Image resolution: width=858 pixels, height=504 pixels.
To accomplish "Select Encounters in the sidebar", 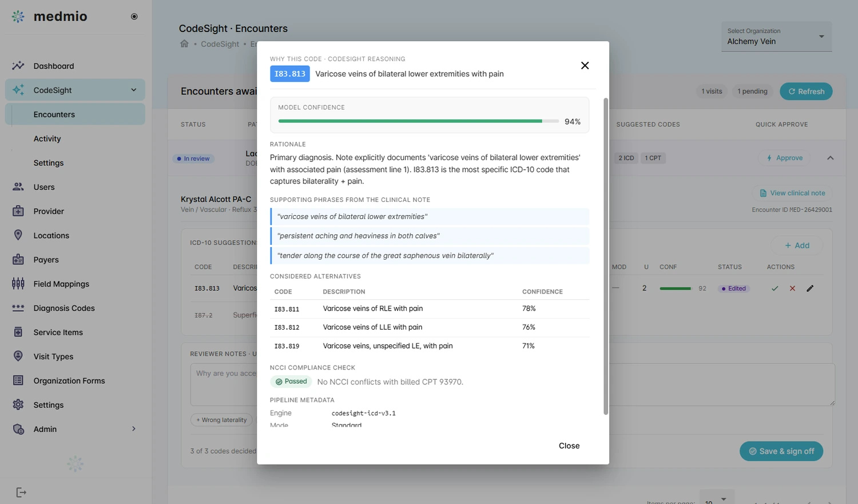I will (75, 114).
